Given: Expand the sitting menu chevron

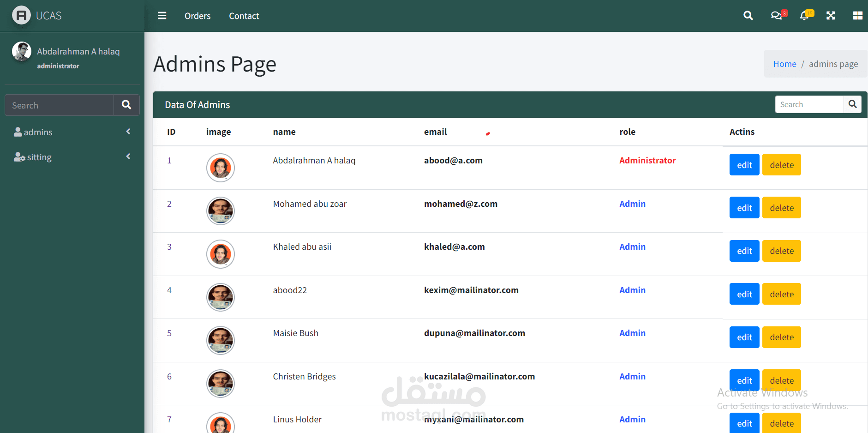Looking at the screenshot, I should 128,156.
